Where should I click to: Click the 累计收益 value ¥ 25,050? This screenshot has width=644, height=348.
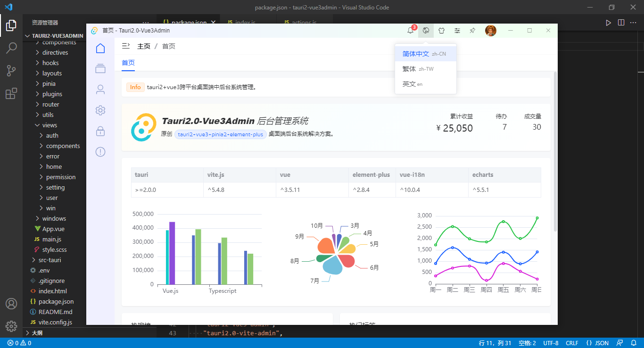pyautogui.click(x=454, y=128)
